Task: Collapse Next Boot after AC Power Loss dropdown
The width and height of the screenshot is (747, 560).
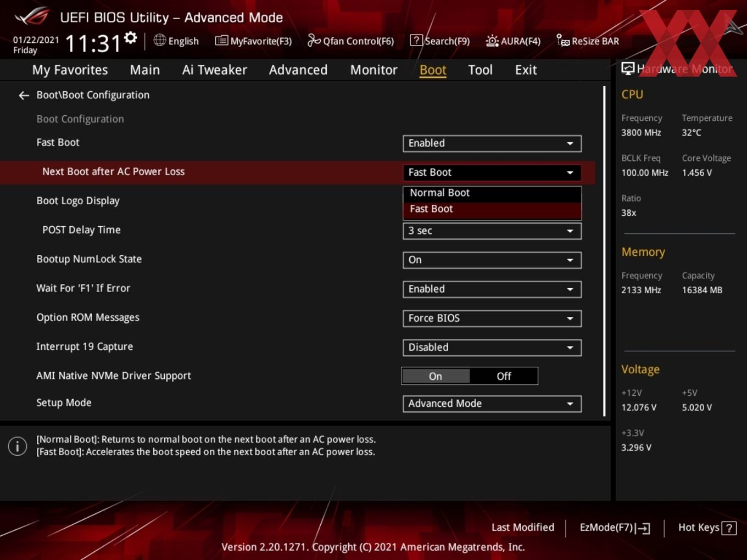Action: tap(492, 172)
